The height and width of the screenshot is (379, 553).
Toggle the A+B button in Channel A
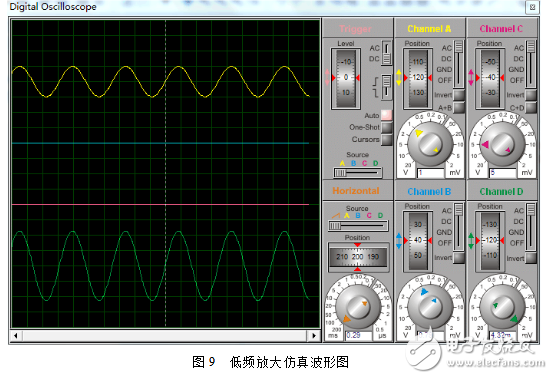(459, 108)
